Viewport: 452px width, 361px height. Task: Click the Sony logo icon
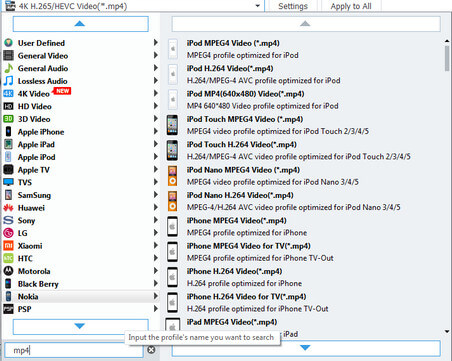(8, 220)
